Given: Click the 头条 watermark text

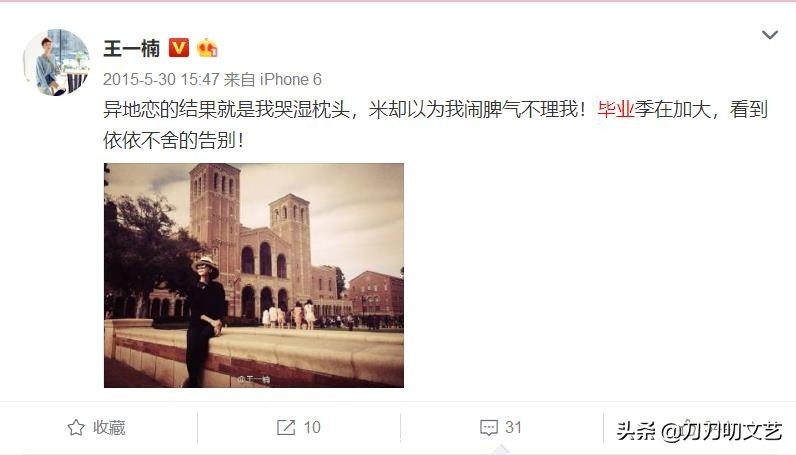Looking at the screenshot, I should pyautogui.click(x=636, y=431).
